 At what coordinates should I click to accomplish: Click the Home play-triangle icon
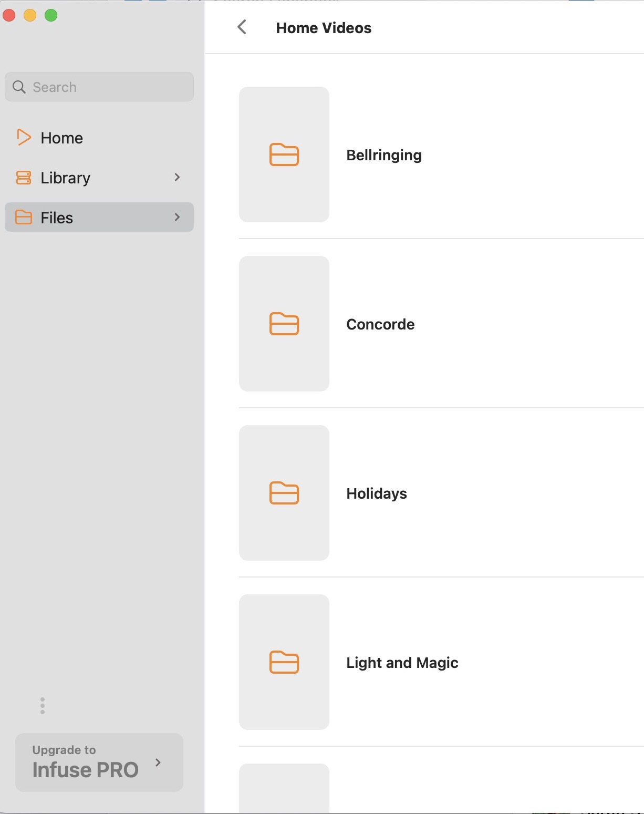24,137
